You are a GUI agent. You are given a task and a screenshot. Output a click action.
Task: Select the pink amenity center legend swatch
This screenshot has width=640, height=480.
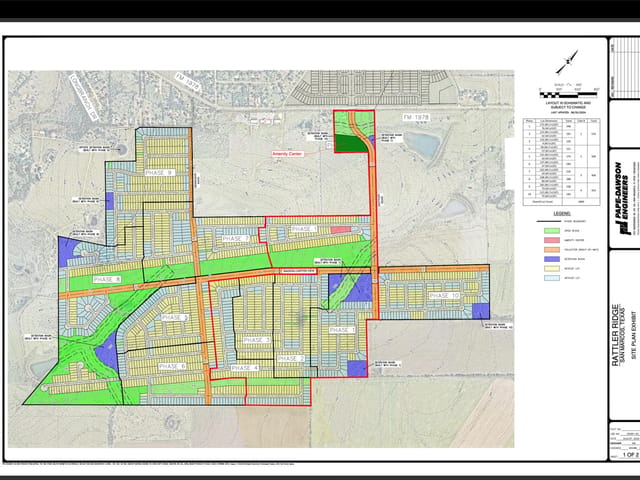pos(551,240)
